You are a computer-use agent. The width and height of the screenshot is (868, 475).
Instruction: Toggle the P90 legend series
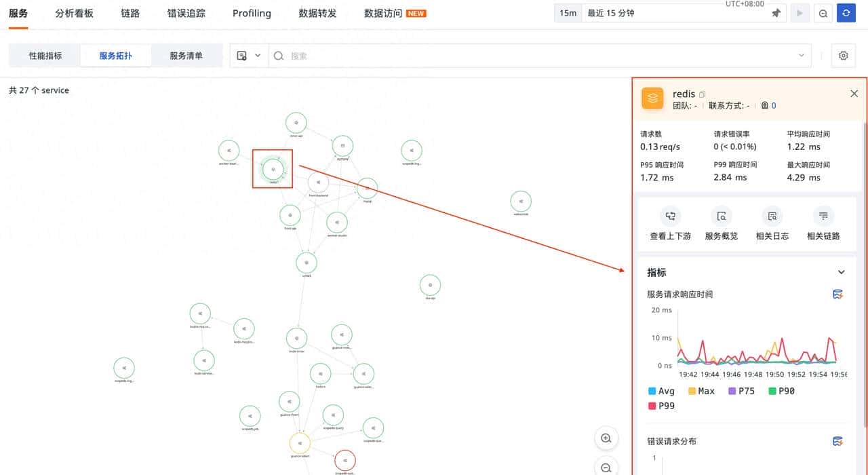click(x=782, y=391)
